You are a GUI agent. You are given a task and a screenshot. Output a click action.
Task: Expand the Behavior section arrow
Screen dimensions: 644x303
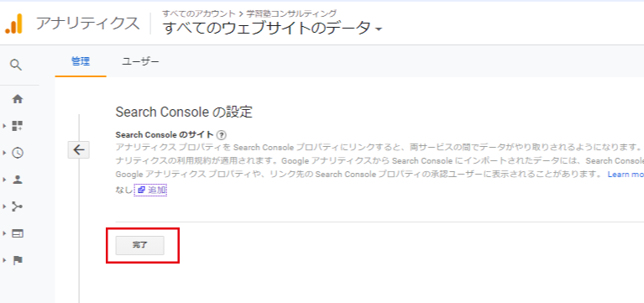[x=4, y=233]
